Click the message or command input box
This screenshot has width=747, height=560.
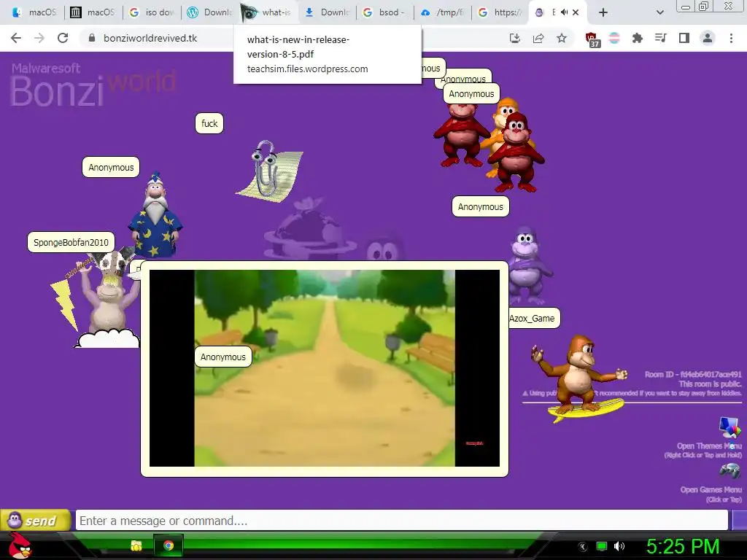point(402,521)
